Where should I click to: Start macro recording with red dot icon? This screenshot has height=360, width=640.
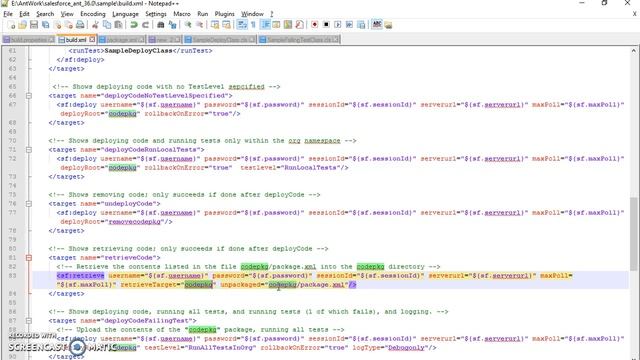coord(315,25)
